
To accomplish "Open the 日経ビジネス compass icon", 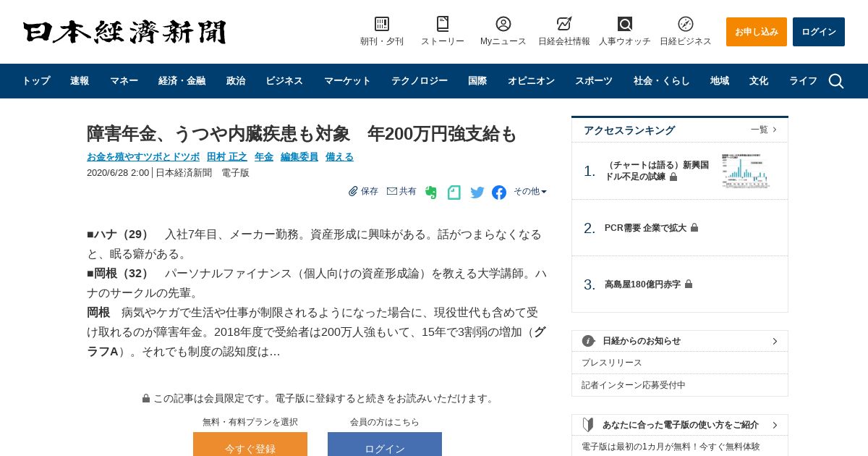I will pos(686,24).
